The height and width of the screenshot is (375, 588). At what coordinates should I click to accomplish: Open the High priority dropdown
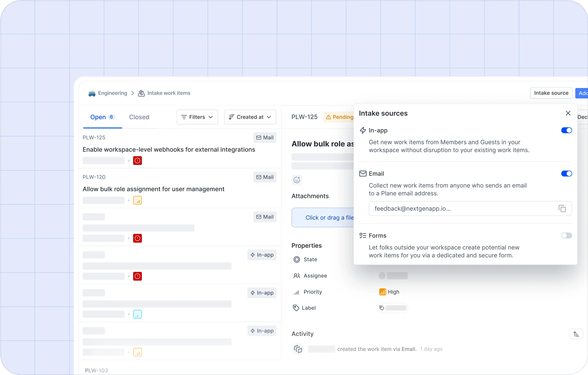pyautogui.click(x=389, y=292)
